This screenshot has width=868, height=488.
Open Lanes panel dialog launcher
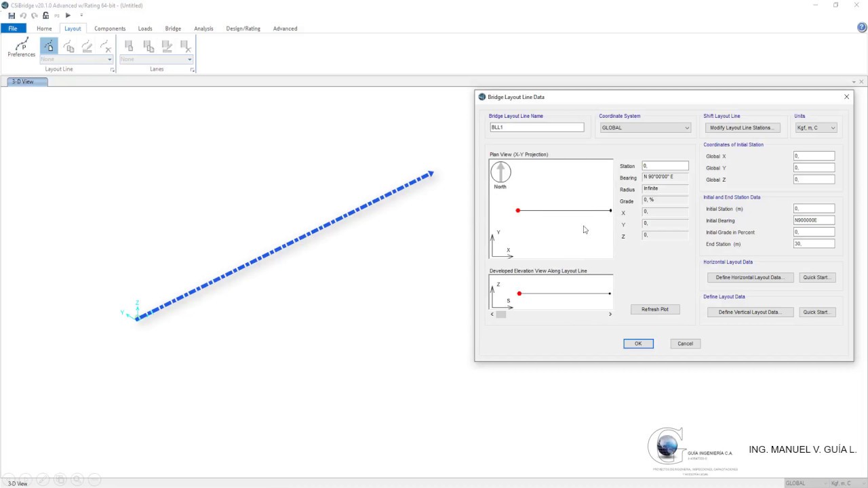tap(192, 70)
